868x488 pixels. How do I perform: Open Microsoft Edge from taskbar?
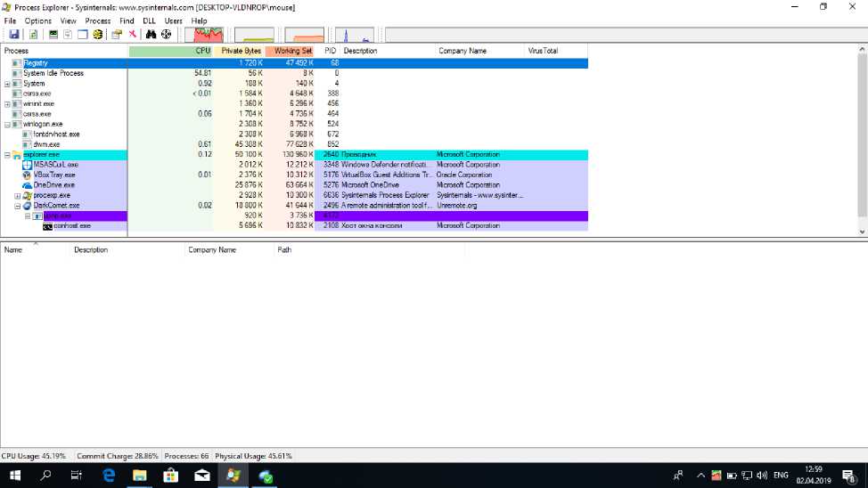click(109, 476)
